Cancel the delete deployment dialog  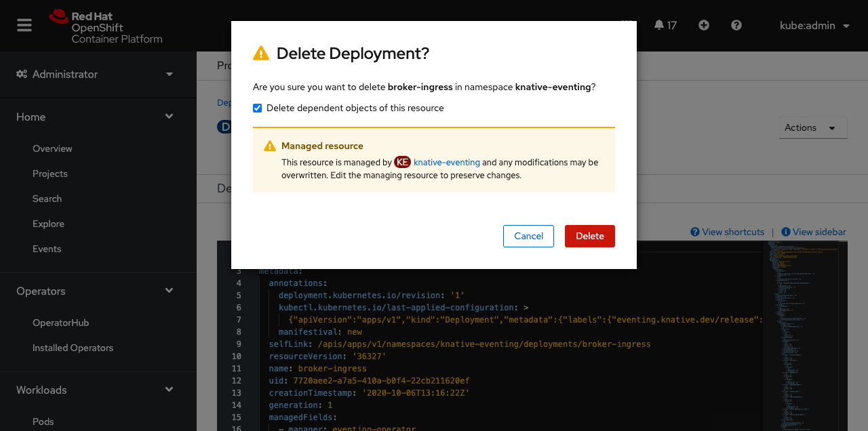(528, 236)
